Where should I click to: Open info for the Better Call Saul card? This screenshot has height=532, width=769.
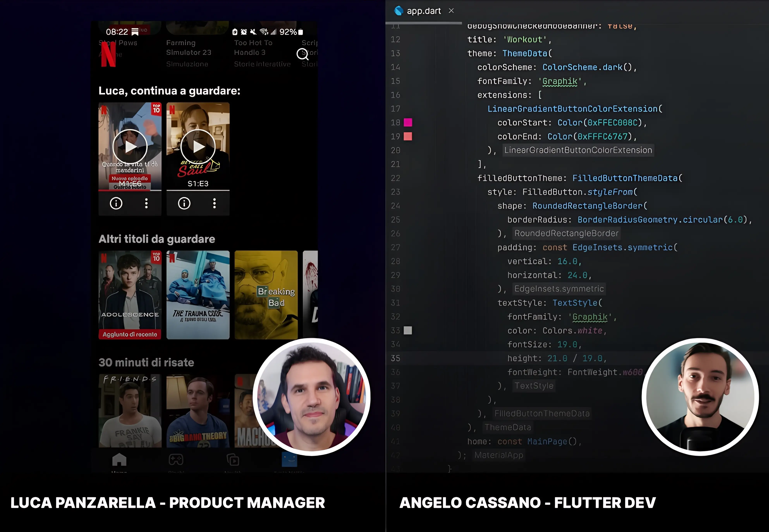pyautogui.click(x=184, y=203)
